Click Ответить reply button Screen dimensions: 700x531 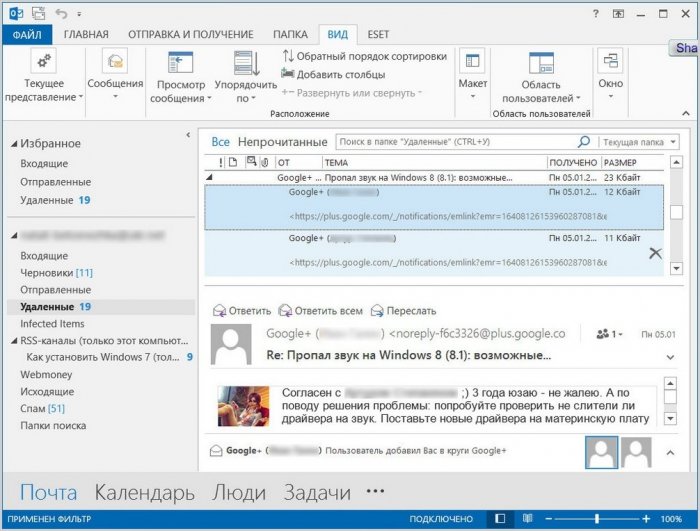click(x=242, y=310)
